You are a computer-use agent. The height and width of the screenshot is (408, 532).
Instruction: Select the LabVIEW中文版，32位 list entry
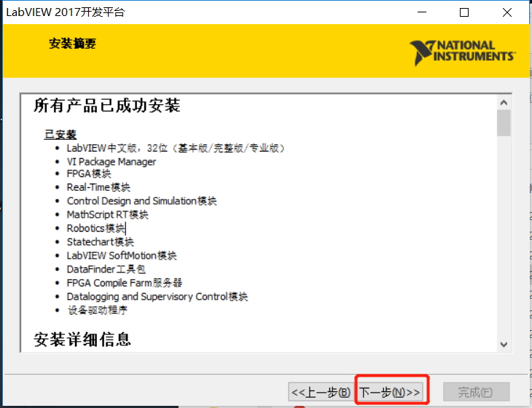[176, 148]
